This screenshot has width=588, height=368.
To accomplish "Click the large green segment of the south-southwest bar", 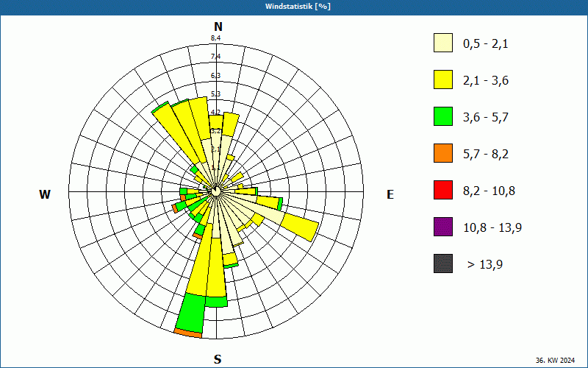I will pyautogui.click(x=191, y=312).
